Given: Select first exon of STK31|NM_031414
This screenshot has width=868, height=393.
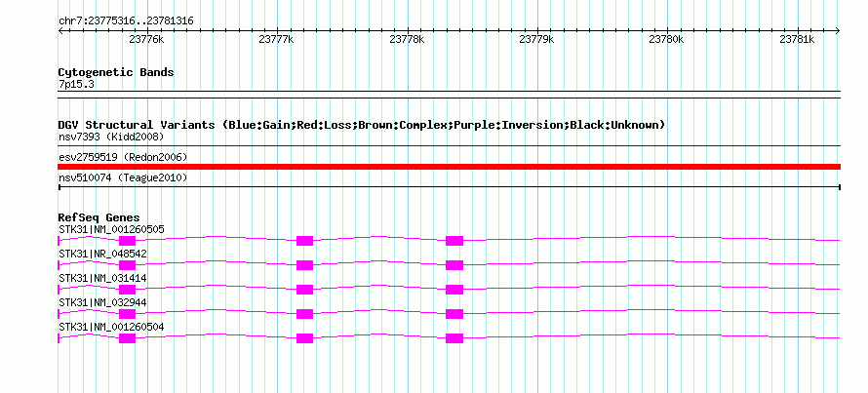Looking at the screenshot, I should point(128,289).
